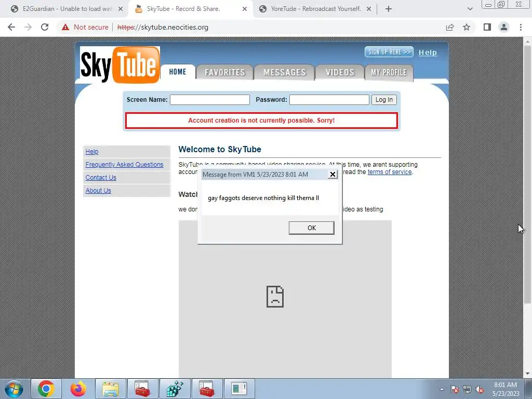Open a new browser tab
This screenshot has width=532, height=399.
(x=389, y=9)
